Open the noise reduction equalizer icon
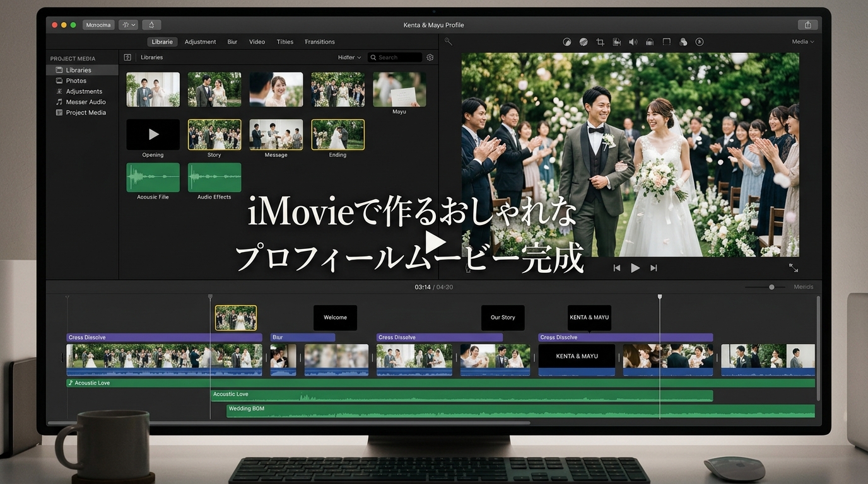Image resolution: width=868 pixels, height=484 pixels. (x=650, y=42)
